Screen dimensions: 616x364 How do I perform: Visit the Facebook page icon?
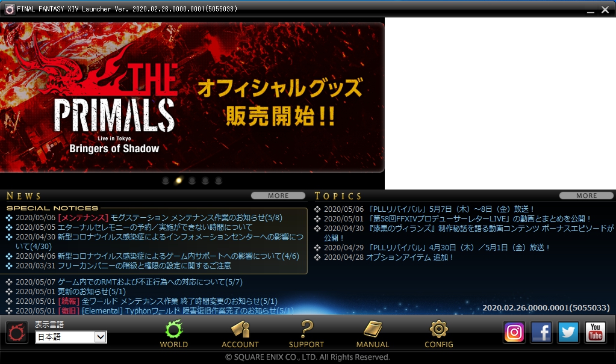point(541,332)
